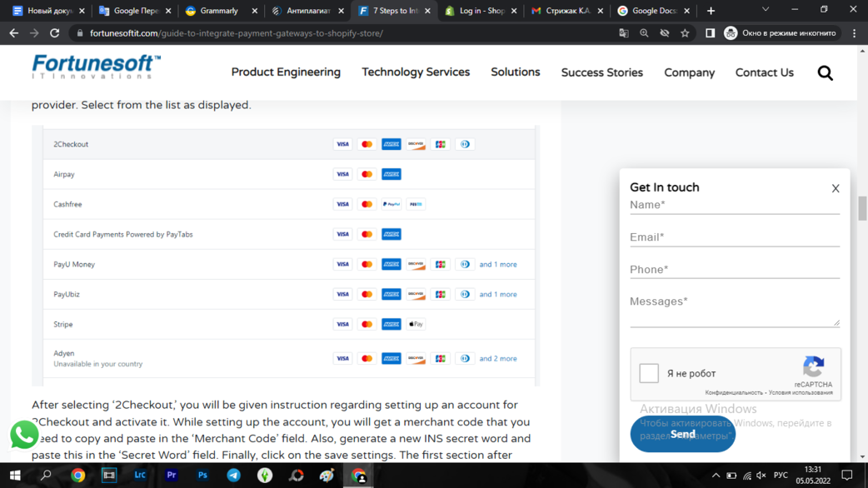The height and width of the screenshot is (488, 868).
Task: Open Lightroom Classic from taskbar
Action: [x=140, y=476]
